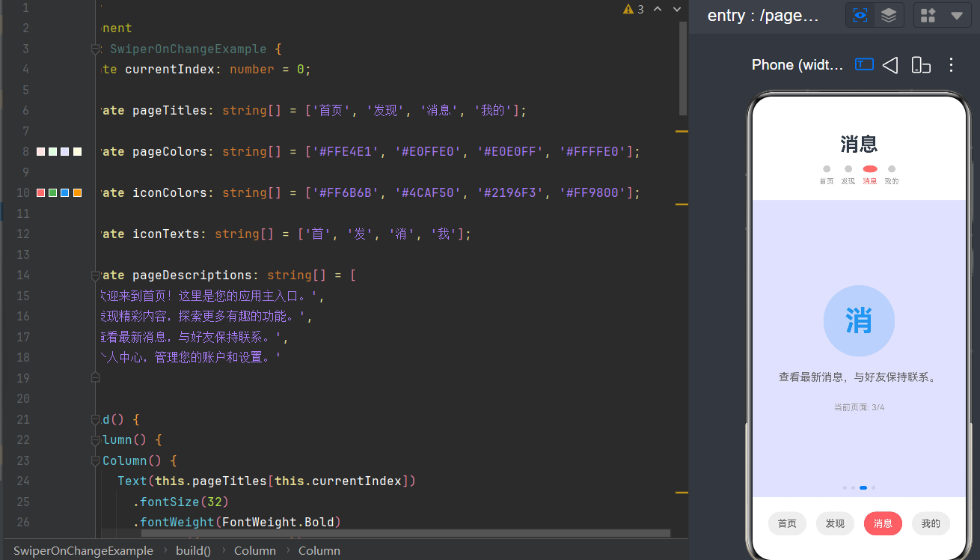Go to next highlighted problem arrow
Screen dimensions: 980x560
(677, 9)
